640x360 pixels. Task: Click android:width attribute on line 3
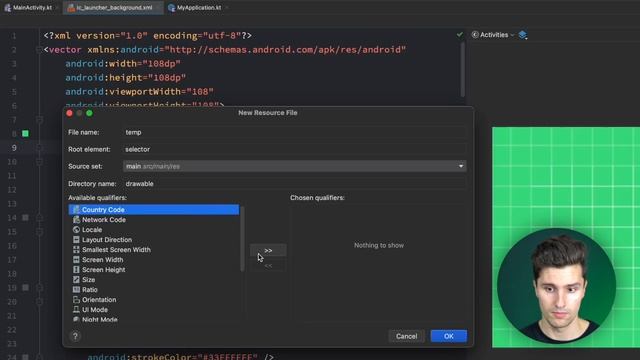(x=123, y=64)
